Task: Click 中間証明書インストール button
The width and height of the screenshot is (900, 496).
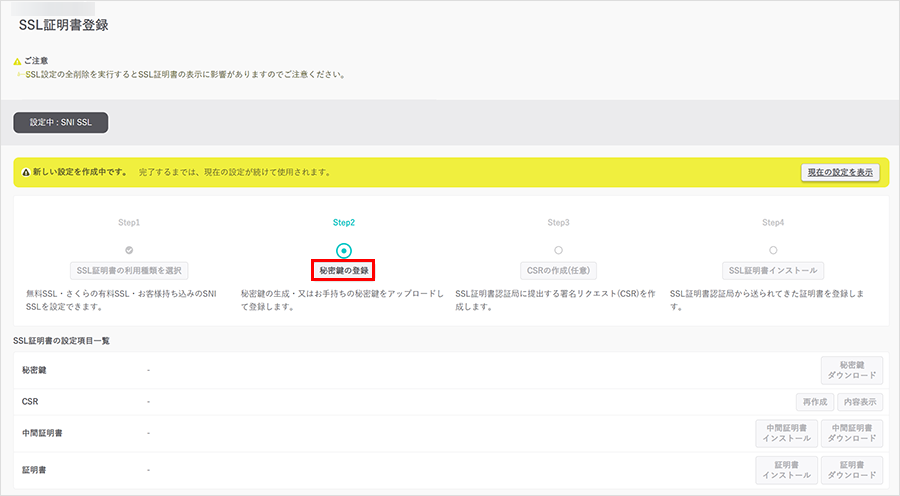Action: point(786,433)
